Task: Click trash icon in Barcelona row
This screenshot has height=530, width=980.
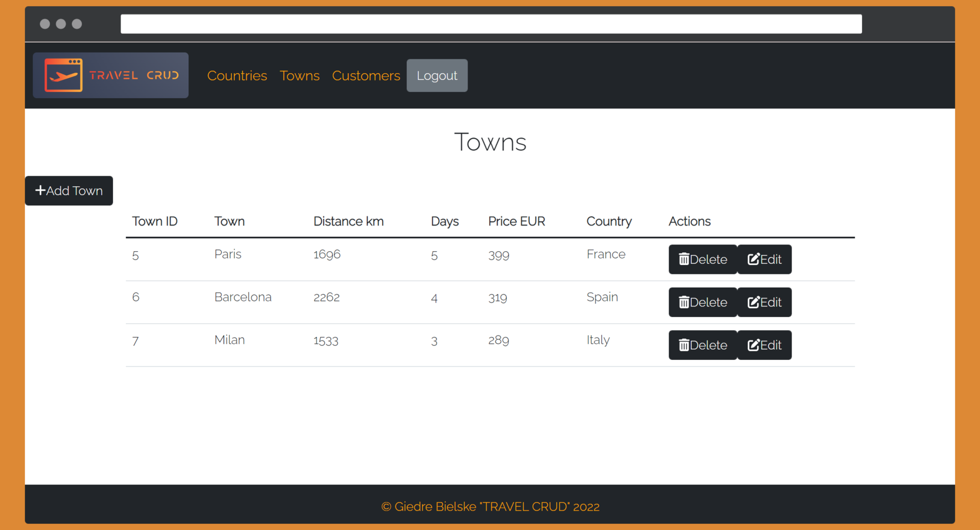Action: (684, 302)
